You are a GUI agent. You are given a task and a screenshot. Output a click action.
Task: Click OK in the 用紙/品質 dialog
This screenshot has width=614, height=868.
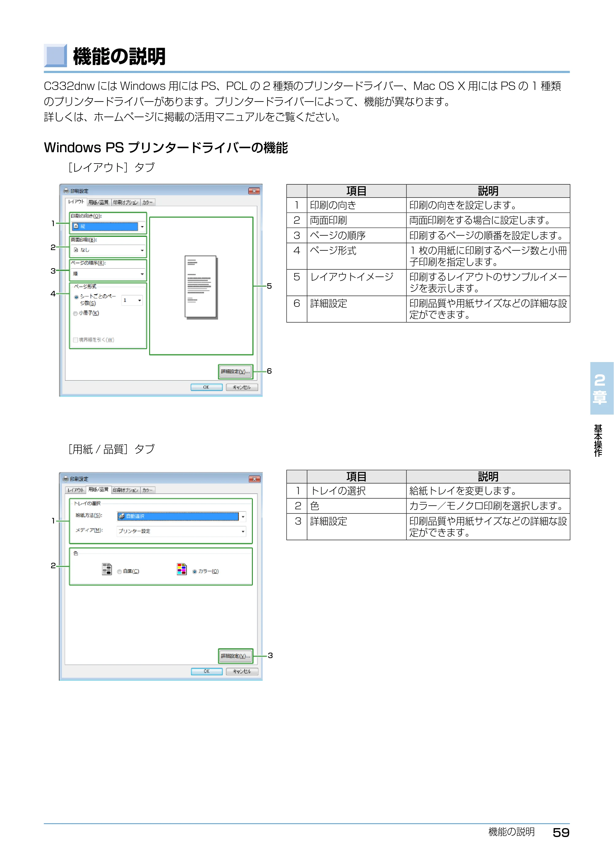pyautogui.click(x=207, y=671)
